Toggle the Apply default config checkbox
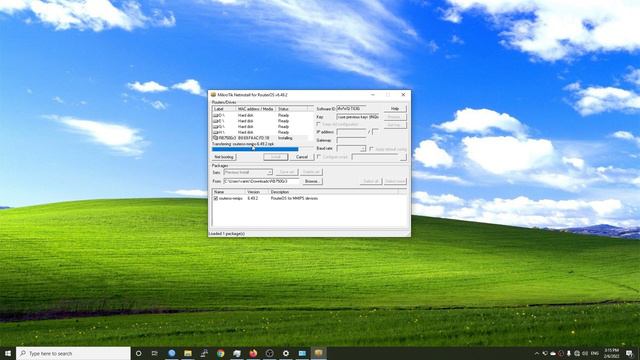Screen dimensions: 640x360 pos(371,149)
